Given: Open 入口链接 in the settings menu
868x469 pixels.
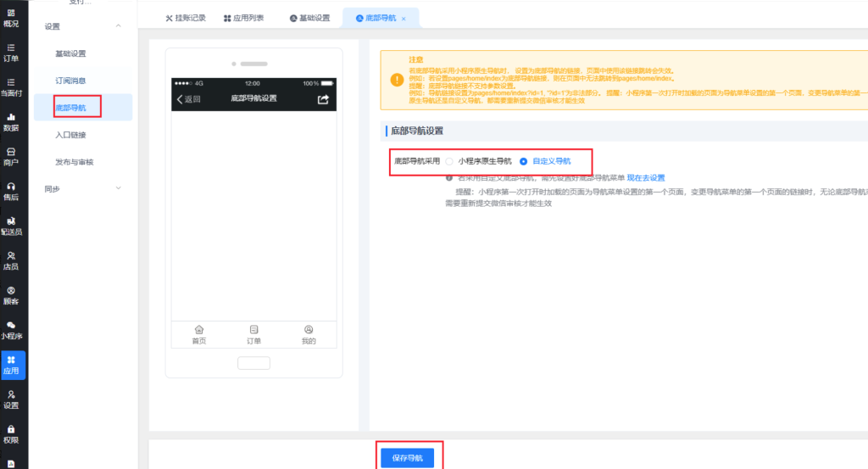Looking at the screenshot, I should (70, 135).
